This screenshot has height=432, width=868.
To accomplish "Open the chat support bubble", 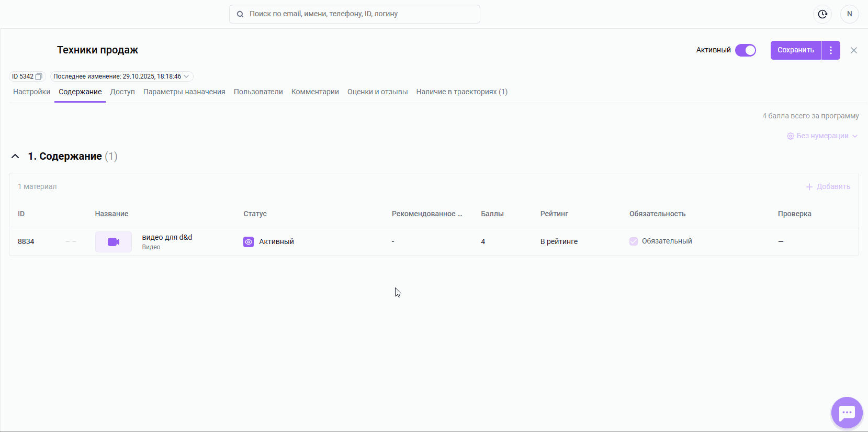I will tap(847, 413).
